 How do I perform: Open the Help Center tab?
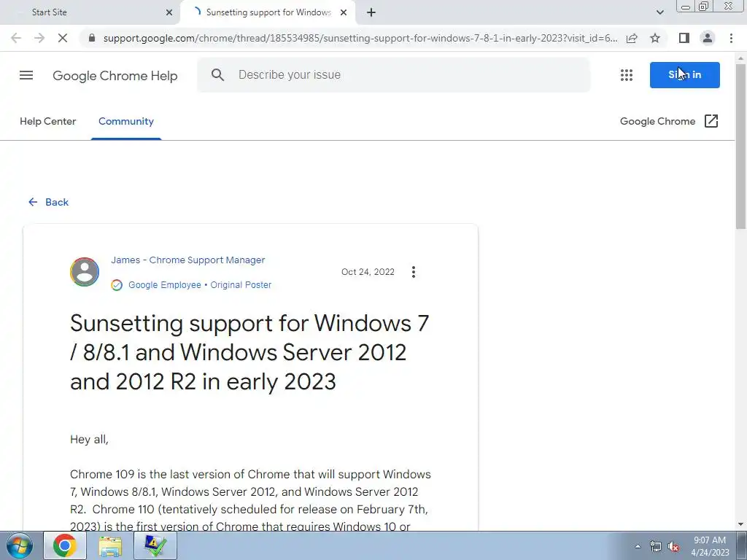(47, 121)
